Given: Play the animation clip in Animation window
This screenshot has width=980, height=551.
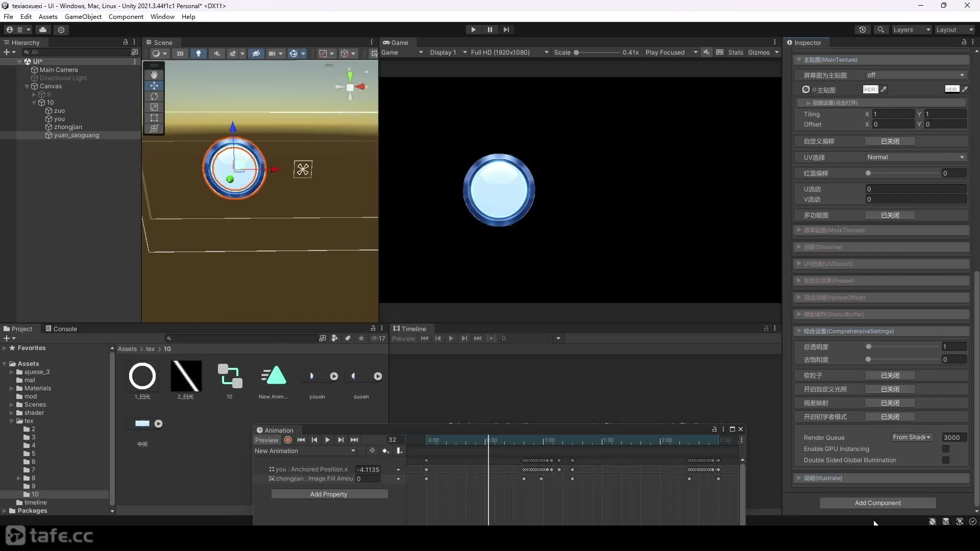Looking at the screenshot, I should coord(328,440).
